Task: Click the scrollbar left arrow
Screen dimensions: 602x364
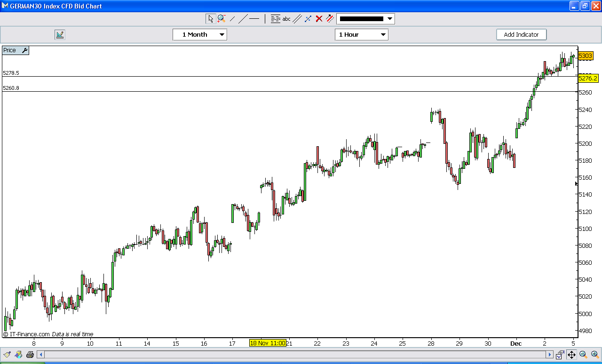Action: click(x=41, y=355)
